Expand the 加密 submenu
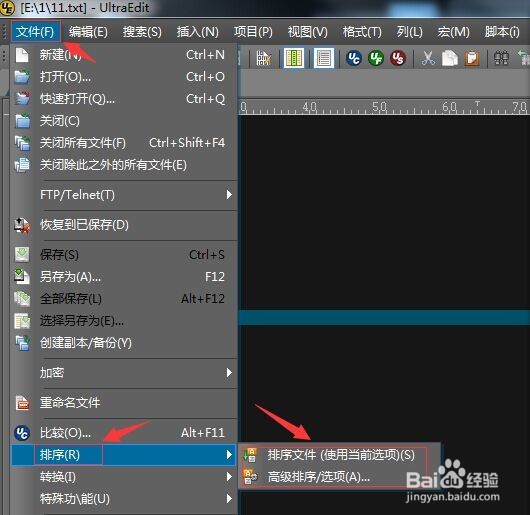This screenshot has height=515, width=530. point(124,372)
